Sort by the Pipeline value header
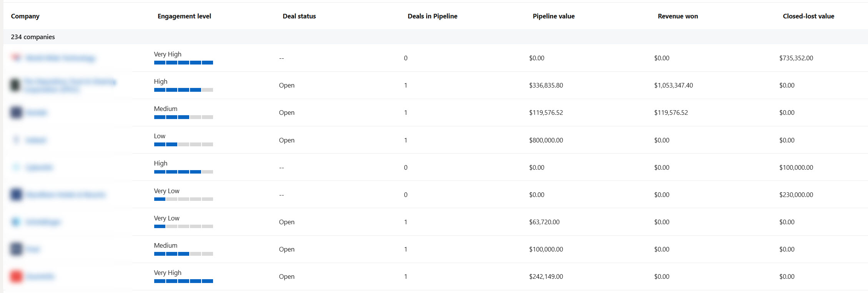The width and height of the screenshot is (868, 293). (x=553, y=16)
